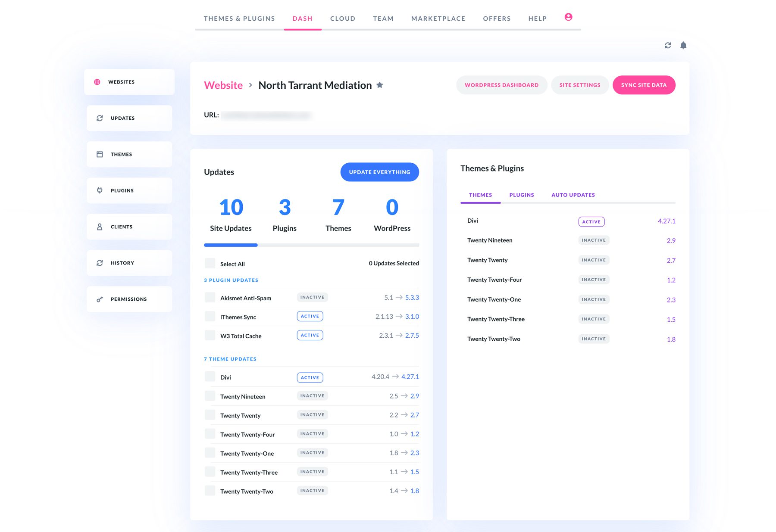
Task: Click the refresh icon near the bell
Action: click(x=667, y=45)
